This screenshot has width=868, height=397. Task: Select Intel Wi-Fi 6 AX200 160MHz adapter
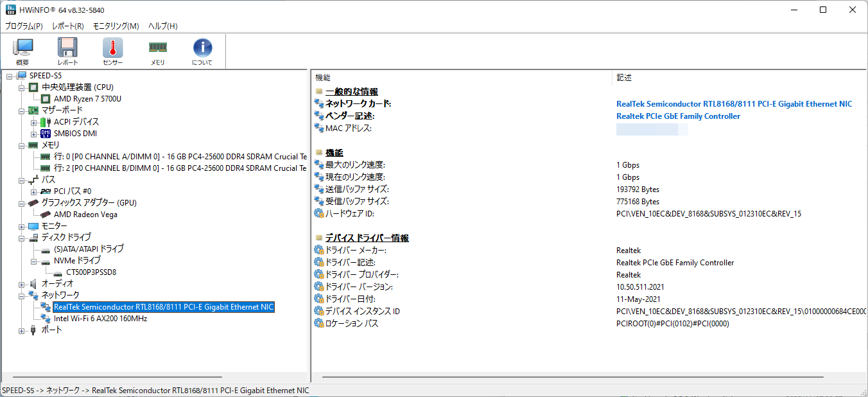tap(100, 319)
